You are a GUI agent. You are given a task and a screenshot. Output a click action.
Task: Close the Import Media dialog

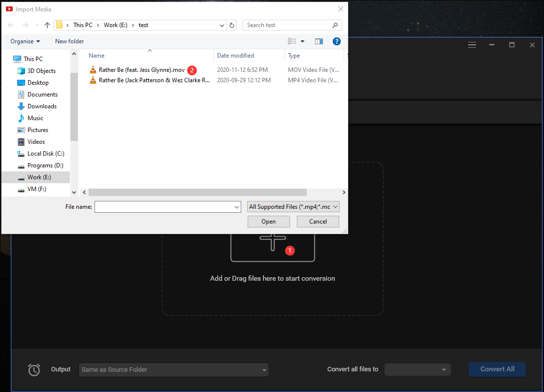(340, 9)
